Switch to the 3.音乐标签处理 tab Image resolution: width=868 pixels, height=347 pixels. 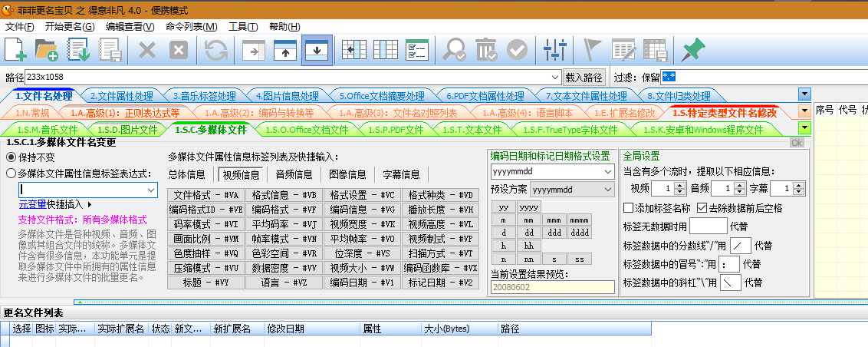[x=203, y=96]
